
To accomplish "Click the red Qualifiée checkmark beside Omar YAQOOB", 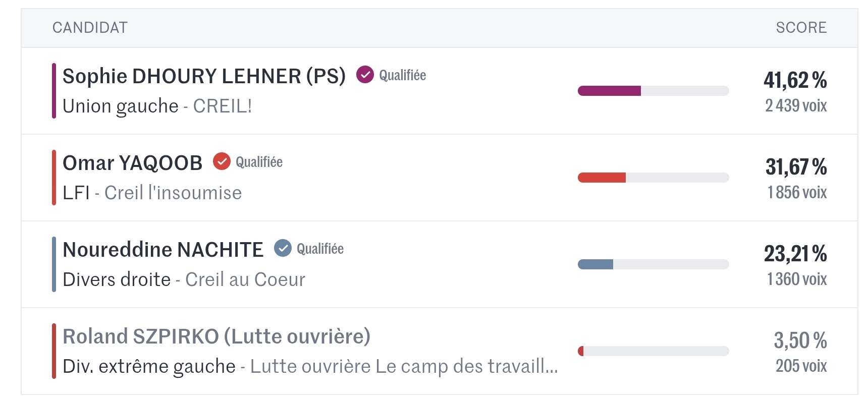I will tap(222, 161).
